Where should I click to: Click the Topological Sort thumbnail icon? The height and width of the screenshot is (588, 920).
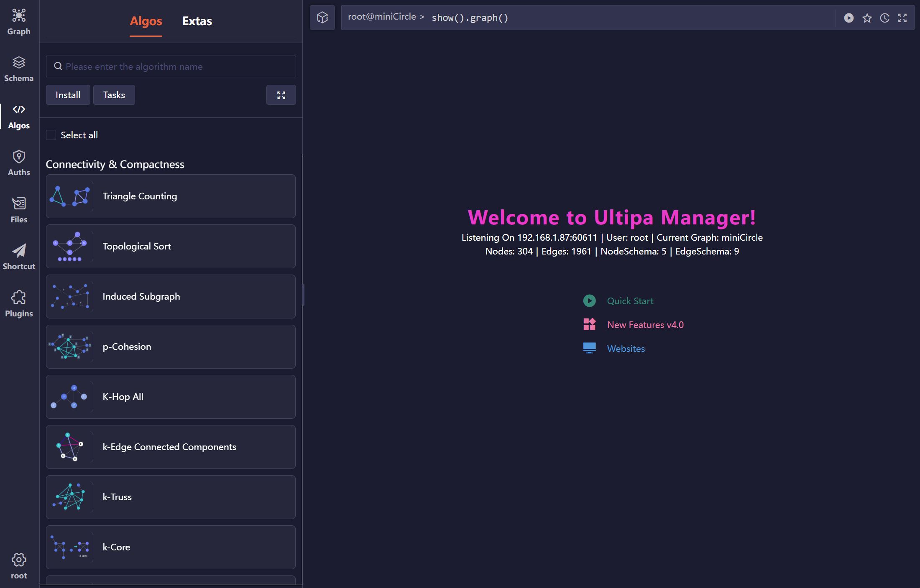point(70,246)
